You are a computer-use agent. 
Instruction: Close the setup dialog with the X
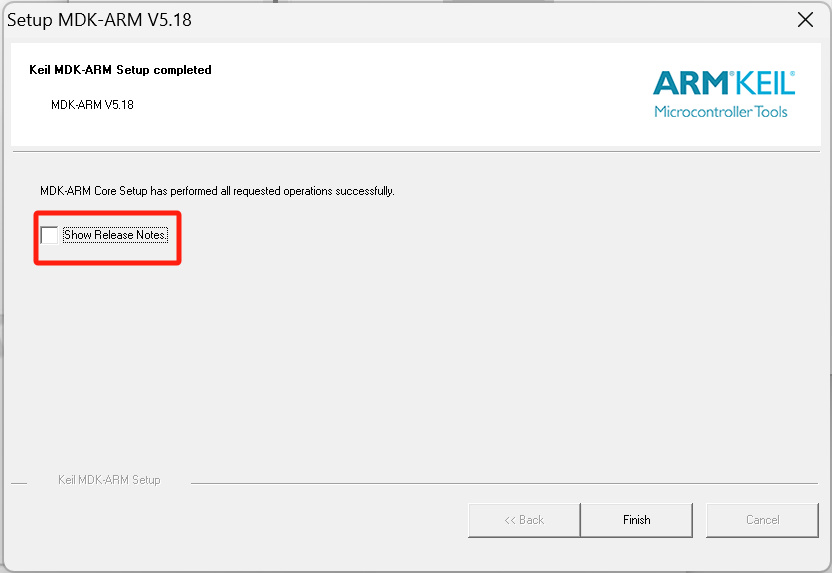click(x=804, y=19)
